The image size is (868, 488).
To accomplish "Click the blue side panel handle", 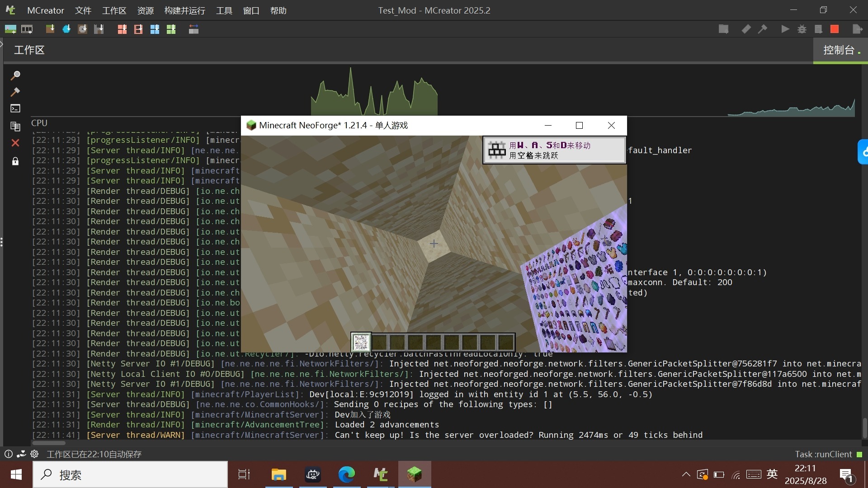I will coord(863,152).
